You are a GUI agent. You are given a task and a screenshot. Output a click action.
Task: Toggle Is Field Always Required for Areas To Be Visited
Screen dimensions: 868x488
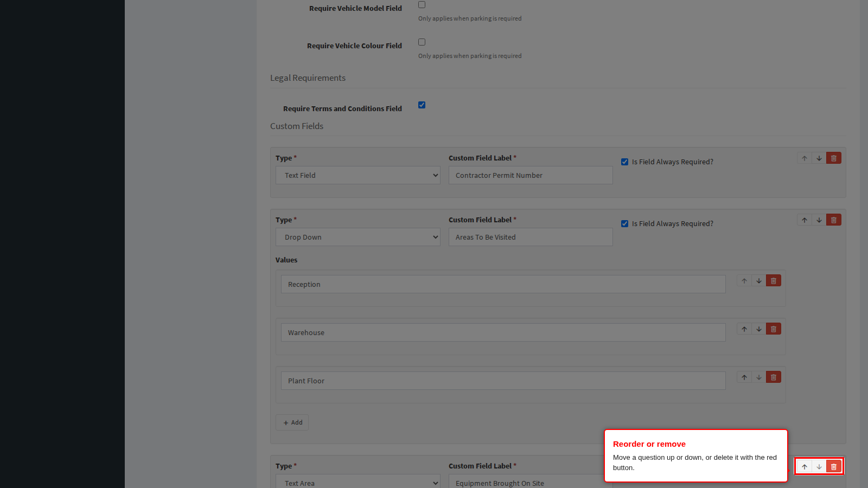coord(624,224)
